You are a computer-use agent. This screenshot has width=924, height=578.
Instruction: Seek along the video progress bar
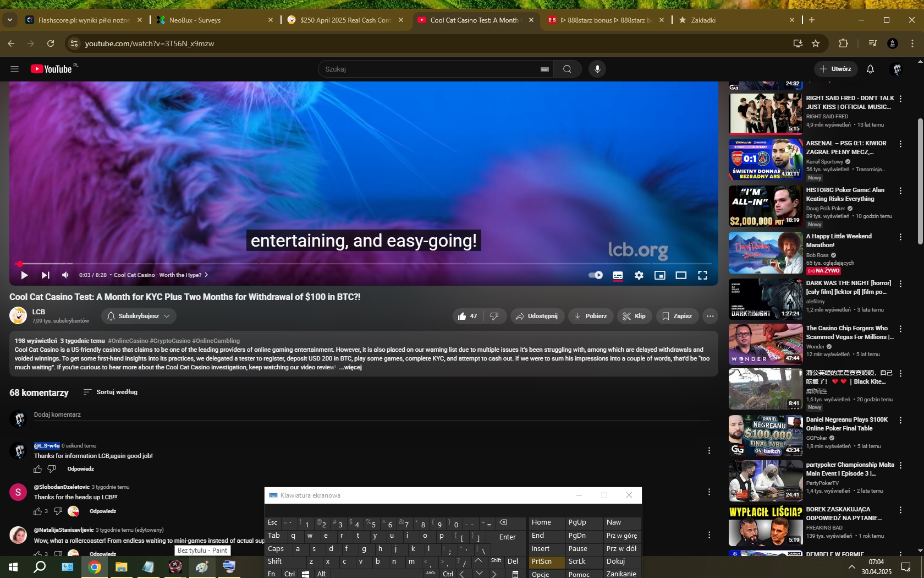pos(364,264)
